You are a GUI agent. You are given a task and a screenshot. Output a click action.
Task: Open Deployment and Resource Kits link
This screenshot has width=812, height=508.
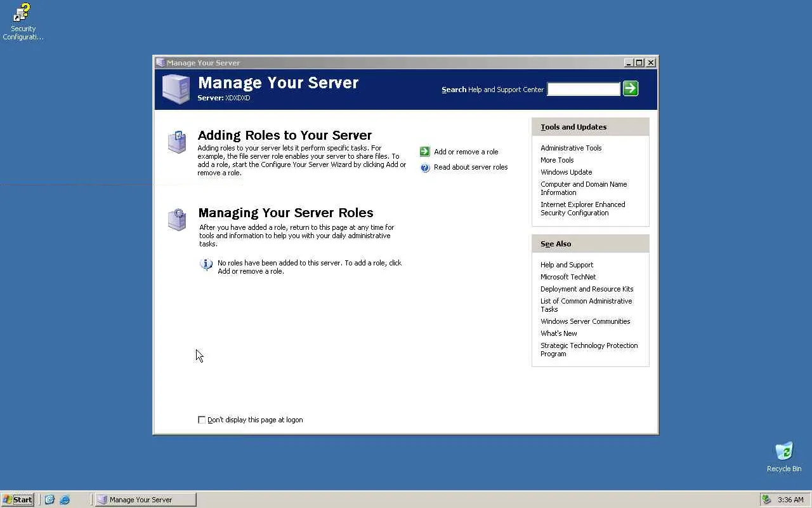pyautogui.click(x=587, y=289)
